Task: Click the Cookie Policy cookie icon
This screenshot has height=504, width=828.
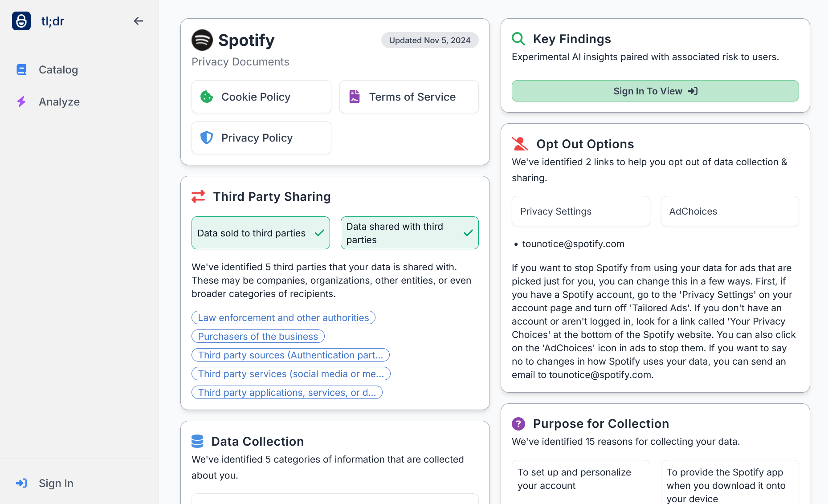Action: click(x=207, y=97)
